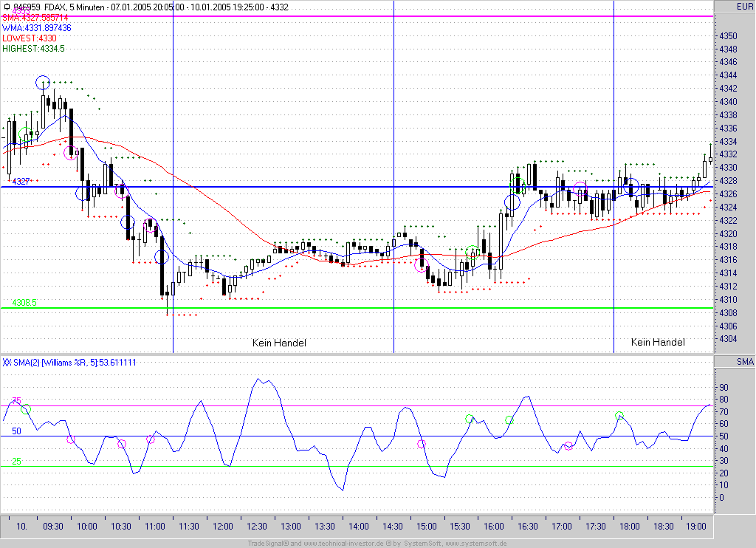Click the 19:00 time axis label
756x548 pixels.
[695, 527]
